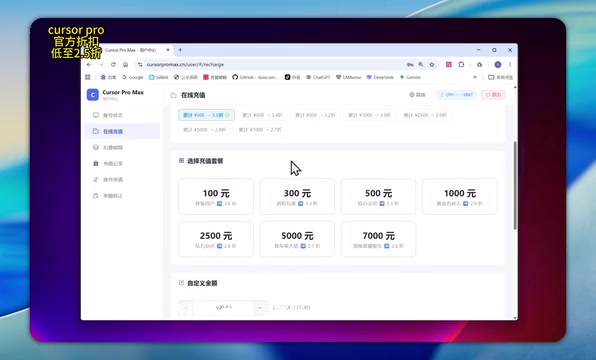
Task: Choose the 2500 元 recharge package
Action: [x=216, y=239]
